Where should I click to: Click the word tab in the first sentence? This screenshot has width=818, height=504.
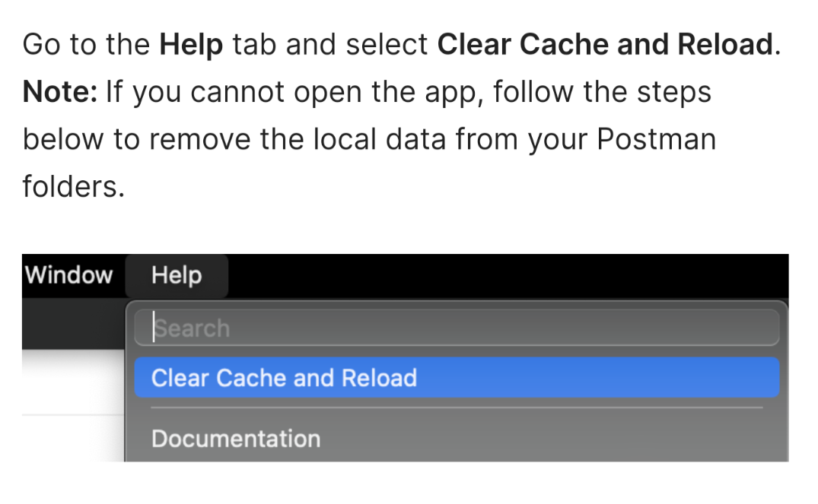pyautogui.click(x=254, y=44)
